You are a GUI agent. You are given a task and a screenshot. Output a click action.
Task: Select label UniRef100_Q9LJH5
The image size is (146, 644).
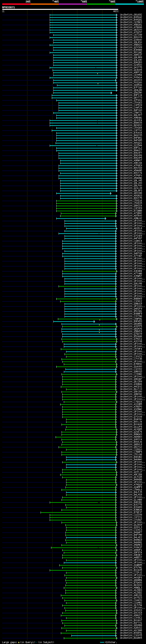tap(131, 181)
